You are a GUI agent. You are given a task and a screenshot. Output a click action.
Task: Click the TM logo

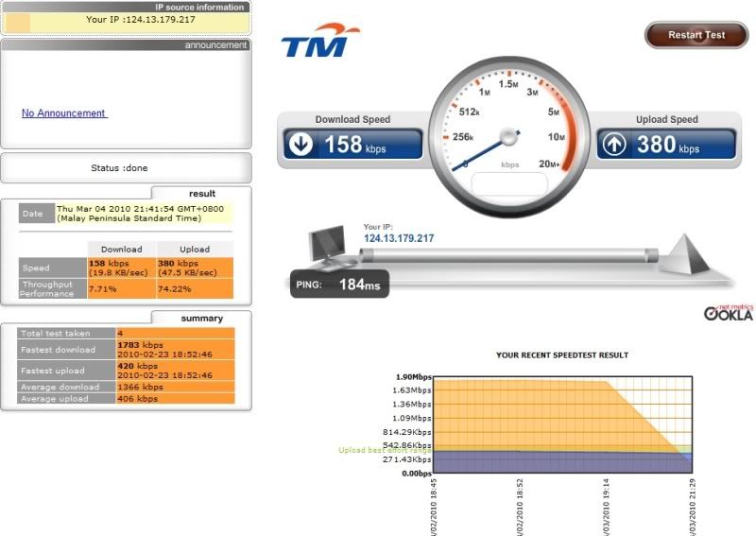tap(320, 43)
